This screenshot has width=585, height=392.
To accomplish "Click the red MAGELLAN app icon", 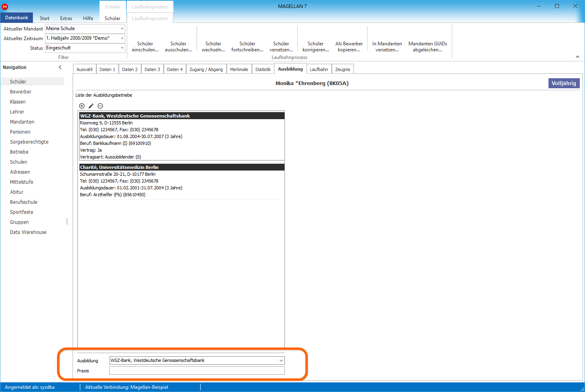I will click(x=5, y=6).
